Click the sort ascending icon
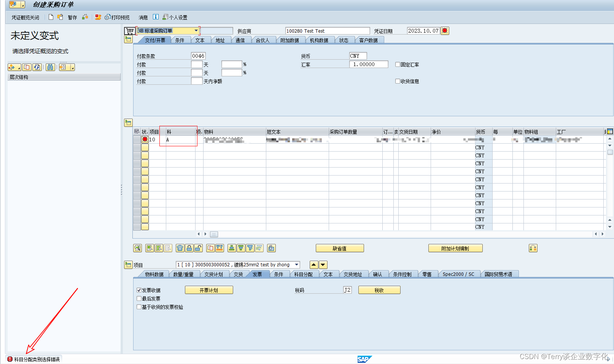 [232, 248]
